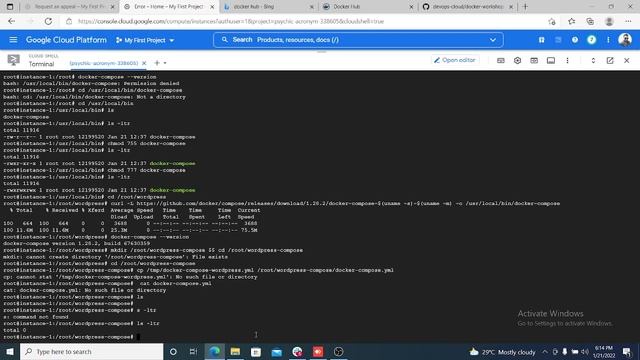640x360 pixels.
Task: Open Task View on the taskbar
Action: point(193,351)
